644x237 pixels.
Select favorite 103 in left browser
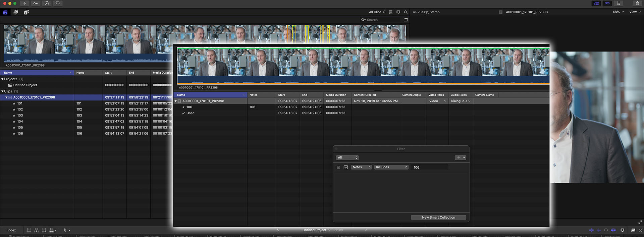coord(87,115)
